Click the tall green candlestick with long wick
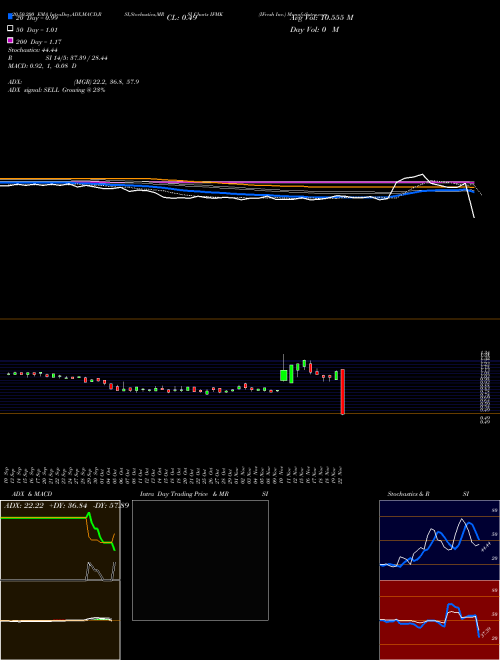The width and height of the screenshot is (500, 660). pos(284,367)
